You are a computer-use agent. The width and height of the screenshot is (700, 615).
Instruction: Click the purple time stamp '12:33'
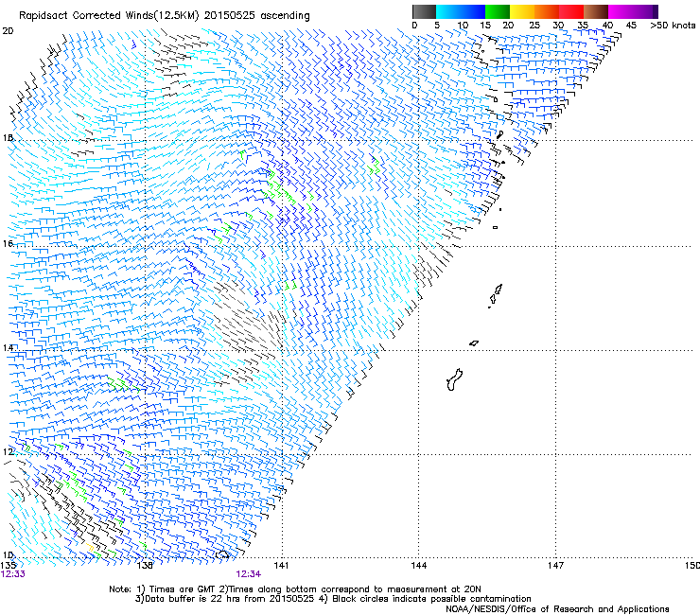13,574
